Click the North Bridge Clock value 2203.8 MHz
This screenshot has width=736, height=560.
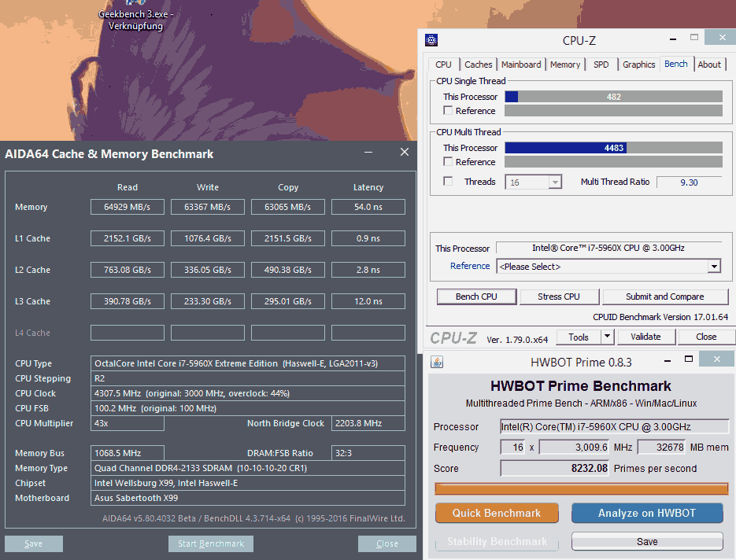pyautogui.click(x=368, y=423)
